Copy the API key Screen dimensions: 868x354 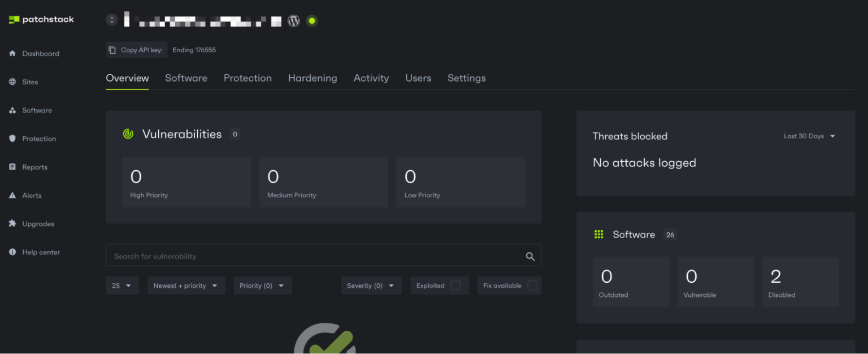point(136,49)
